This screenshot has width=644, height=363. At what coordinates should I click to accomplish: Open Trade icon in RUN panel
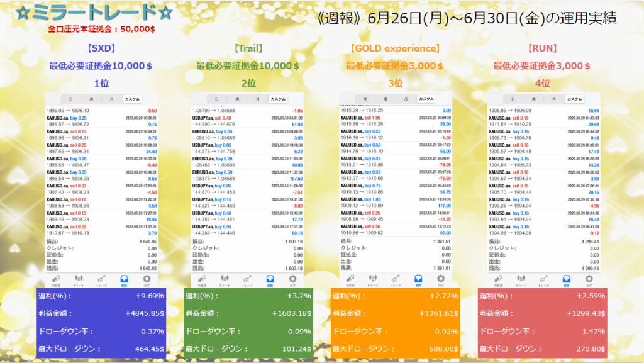tap(543, 278)
